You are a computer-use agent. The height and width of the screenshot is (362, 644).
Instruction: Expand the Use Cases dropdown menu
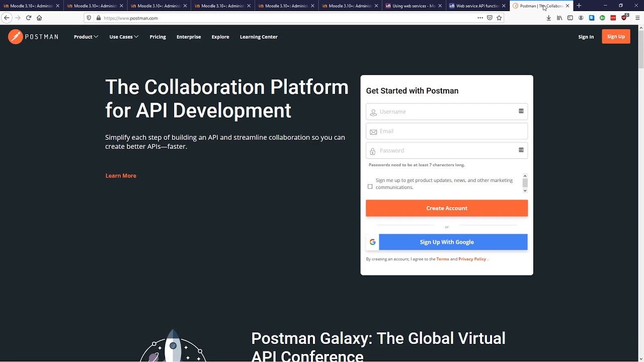(x=124, y=37)
